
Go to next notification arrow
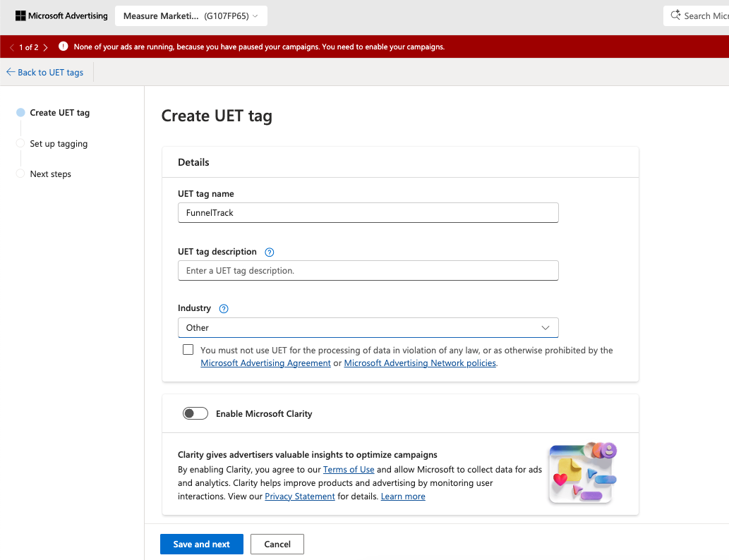pos(46,47)
